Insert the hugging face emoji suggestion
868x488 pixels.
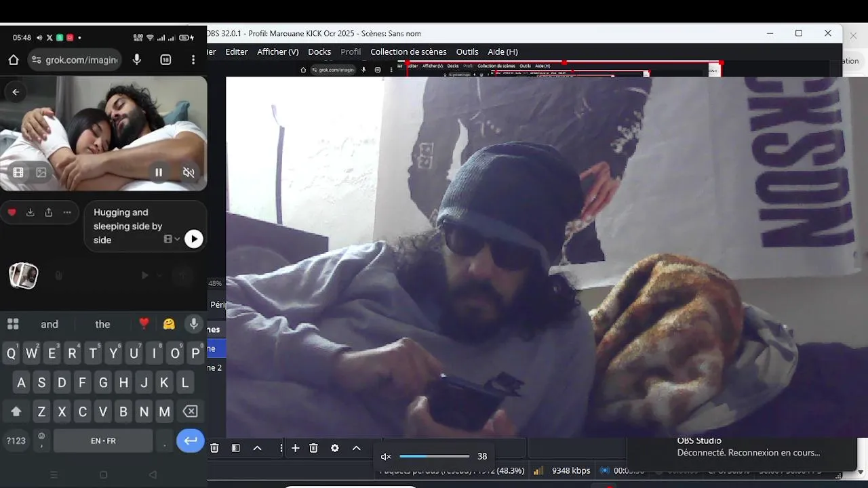click(x=169, y=324)
